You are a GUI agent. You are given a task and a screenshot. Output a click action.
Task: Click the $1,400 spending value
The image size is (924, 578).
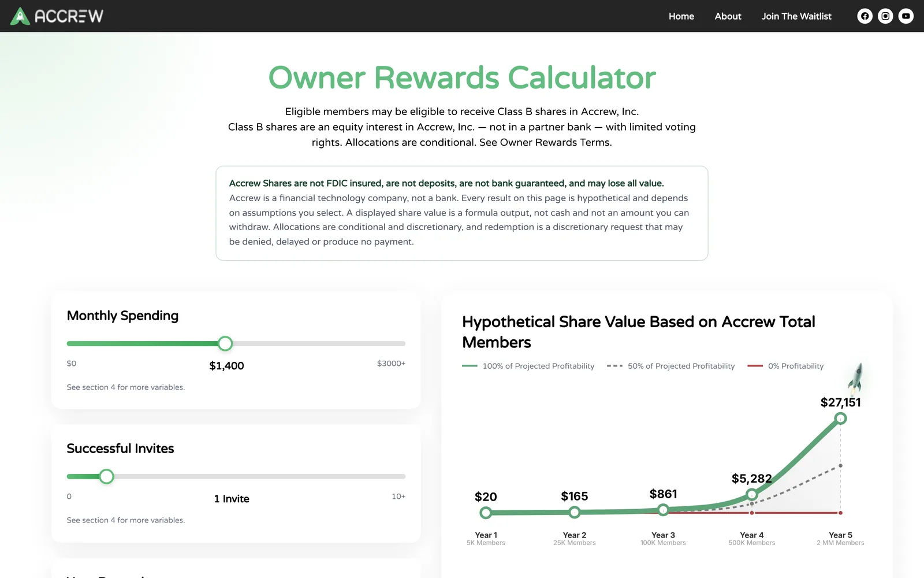click(x=226, y=366)
